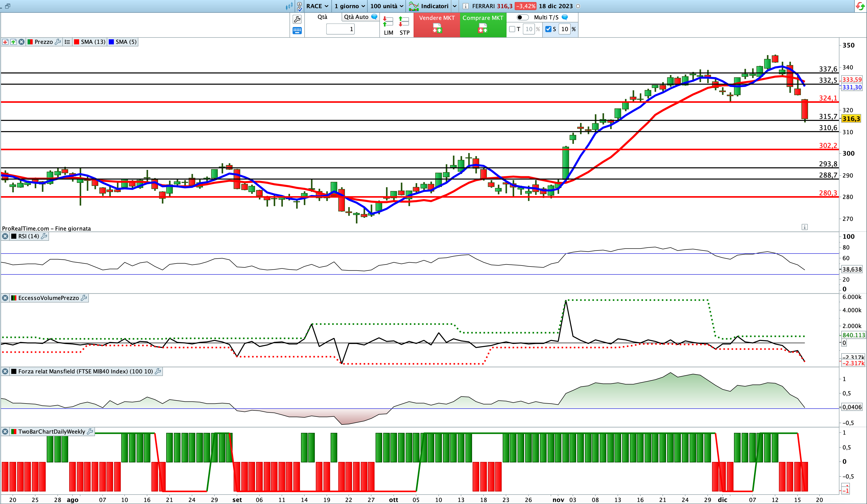Click the SMA (5) label
This screenshot has width=867, height=504.
click(126, 42)
